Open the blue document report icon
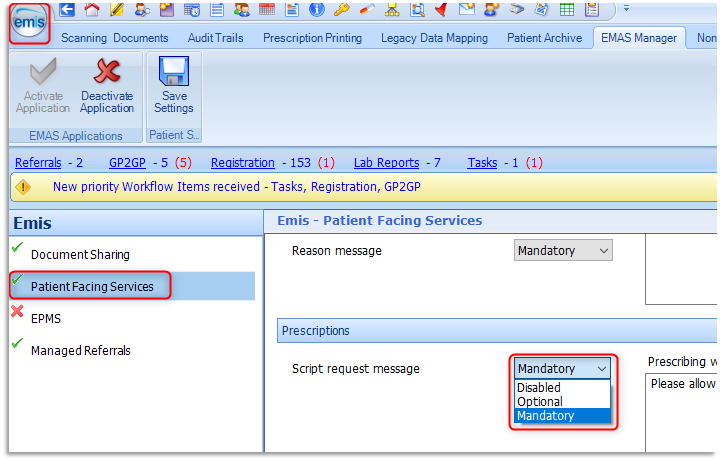 click(292, 9)
